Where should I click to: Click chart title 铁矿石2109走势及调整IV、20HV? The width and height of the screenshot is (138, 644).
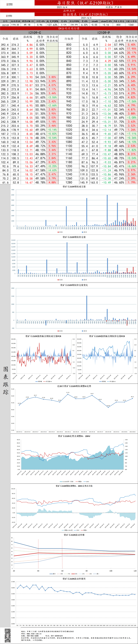click(x=74, y=436)
